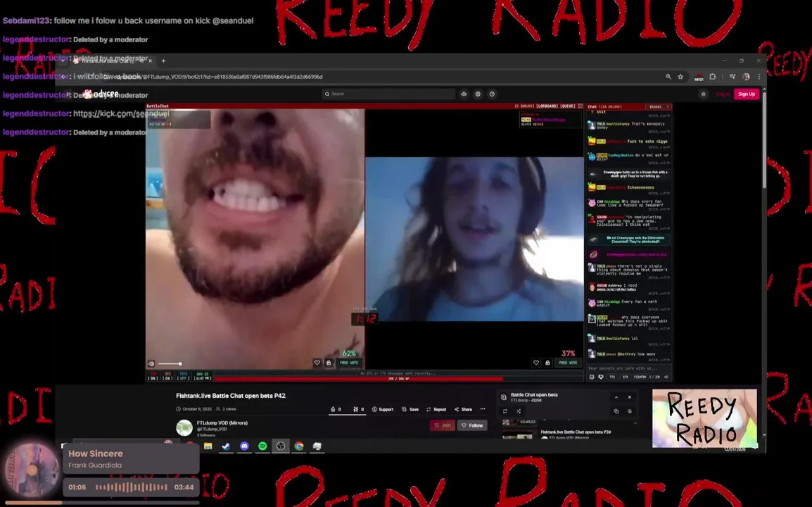Screen dimensions: 812x507
Task: Click the heart icon on right video
Action: click(536, 363)
